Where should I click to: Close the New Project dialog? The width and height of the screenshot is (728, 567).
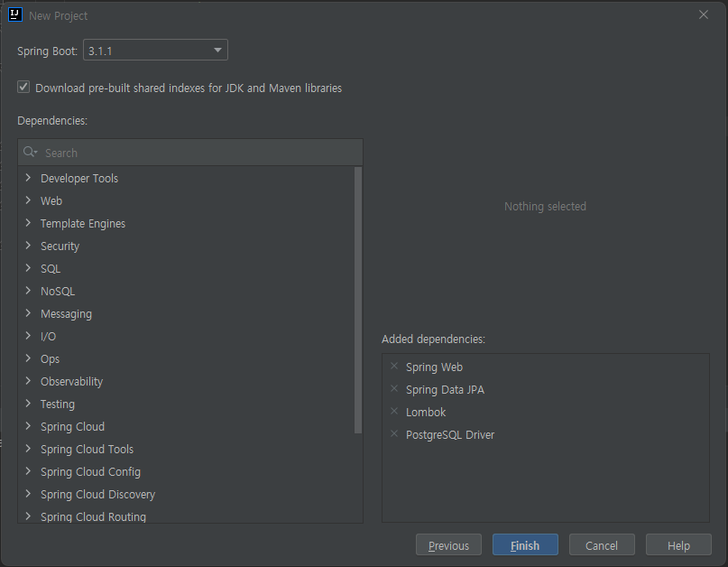(704, 14)
